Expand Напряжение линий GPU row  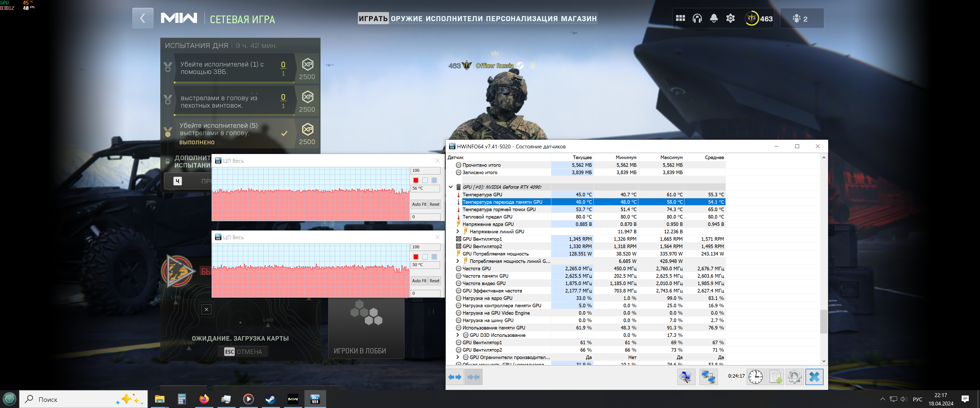(x=458, y=232)
